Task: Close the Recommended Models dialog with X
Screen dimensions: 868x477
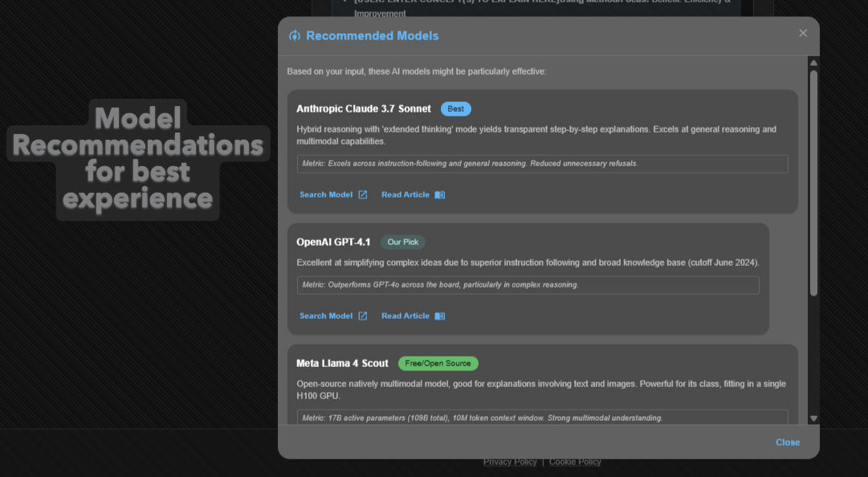Action: pyautogui.click(x=803, y=33)
